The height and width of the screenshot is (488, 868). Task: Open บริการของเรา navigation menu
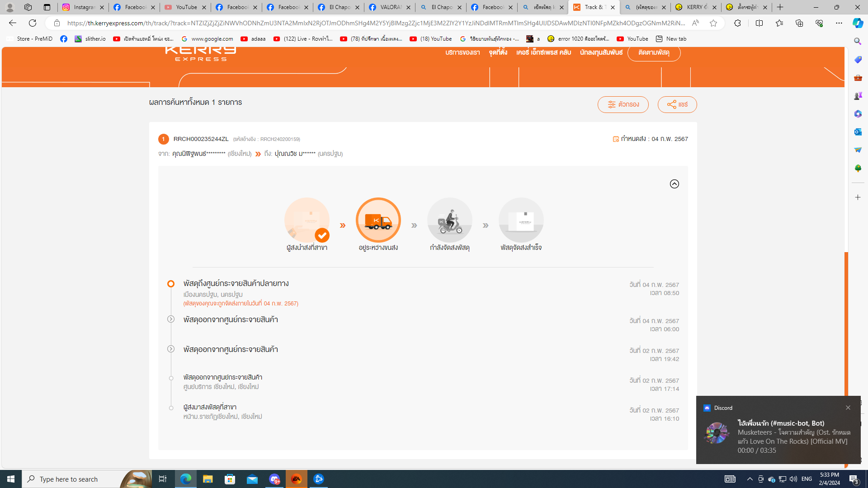click(462, 53)
